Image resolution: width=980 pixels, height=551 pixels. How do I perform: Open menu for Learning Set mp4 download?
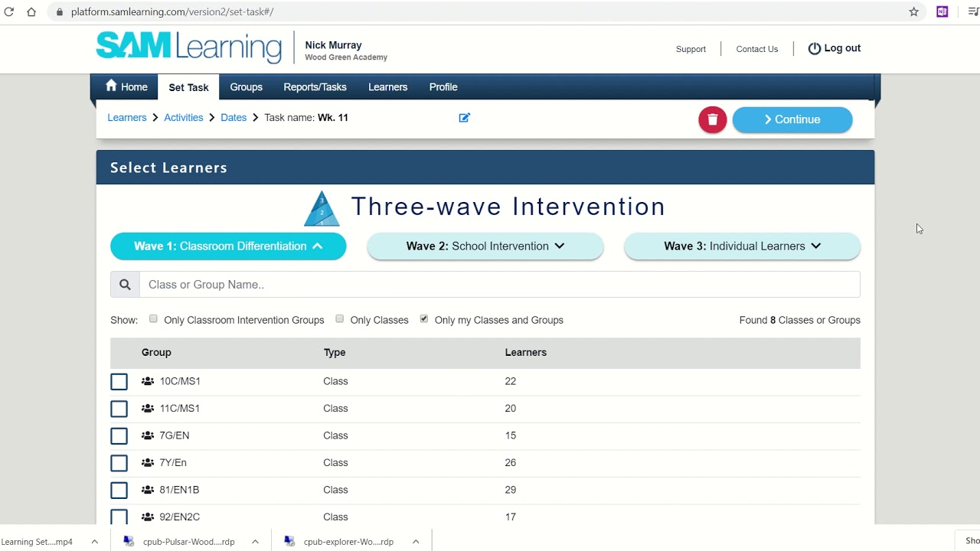[x=94, y=542]
